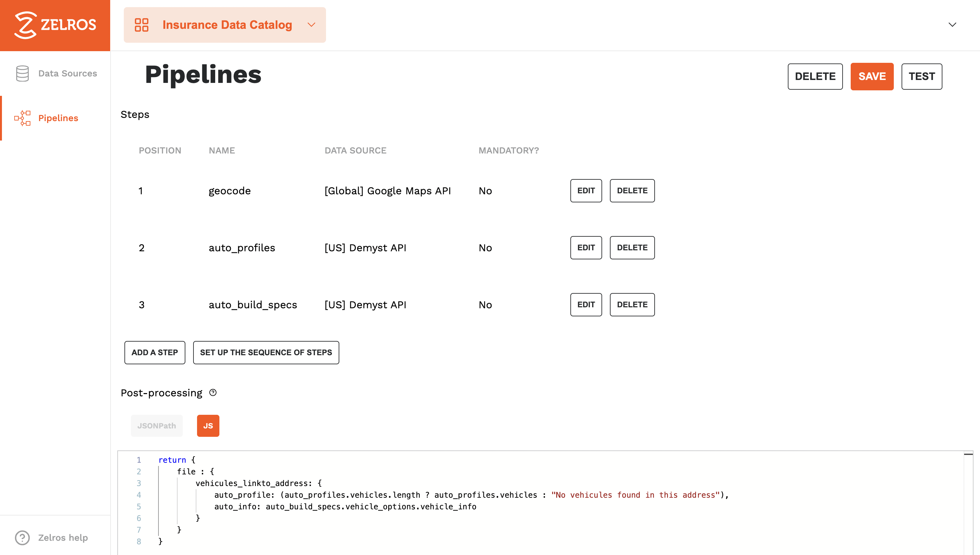Click the Insurance Data Catalog grid icon
Screen dimensions: 980x555
pos(142,25)
